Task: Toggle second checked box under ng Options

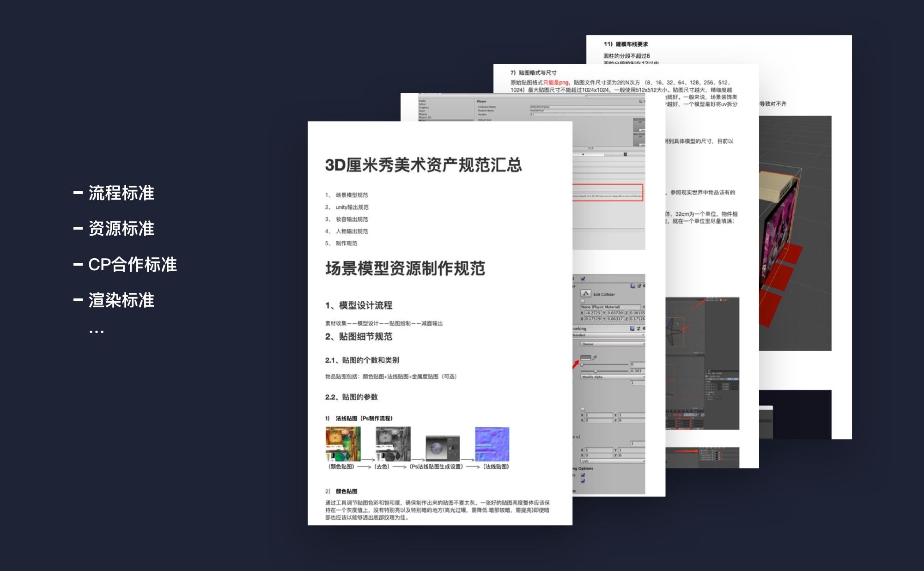Action: coord(583,481)
